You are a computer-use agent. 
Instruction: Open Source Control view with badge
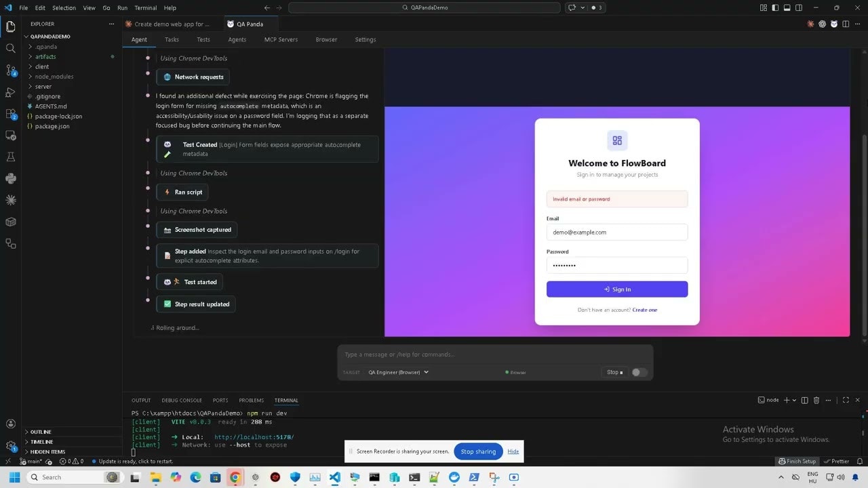click(x=10, y=70)
